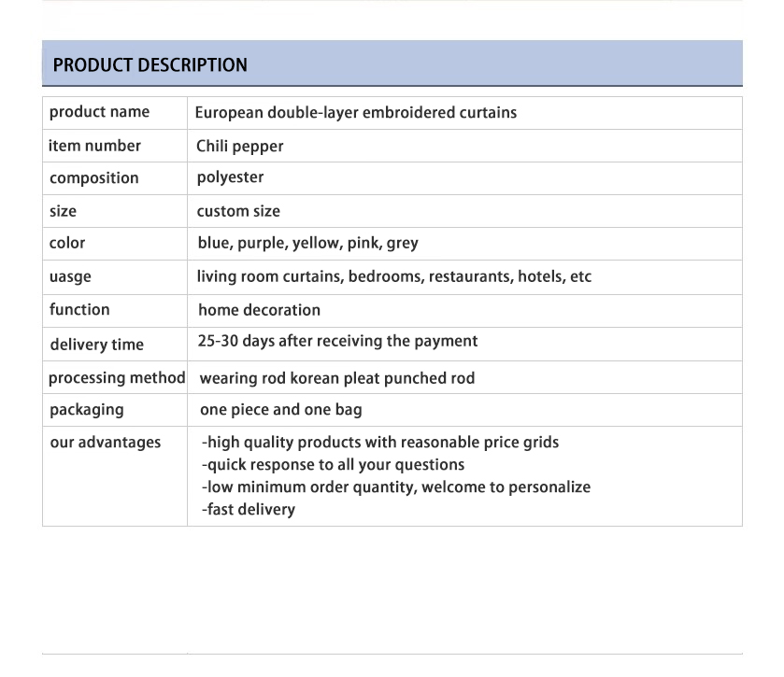Viewport: 784px width, 677px height.
Task: Select 'European double-layer embroidered curtains' text
Action: (x=355, y=113)
